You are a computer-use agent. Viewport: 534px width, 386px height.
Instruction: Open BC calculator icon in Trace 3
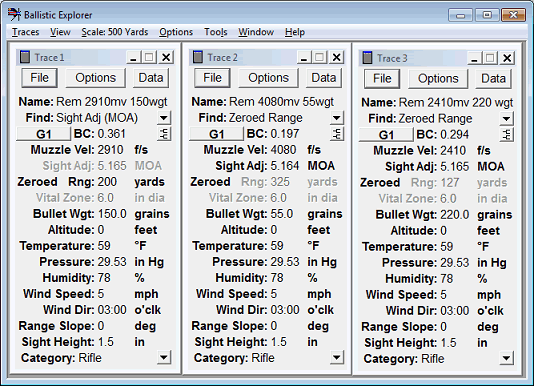tap(507, 135)
